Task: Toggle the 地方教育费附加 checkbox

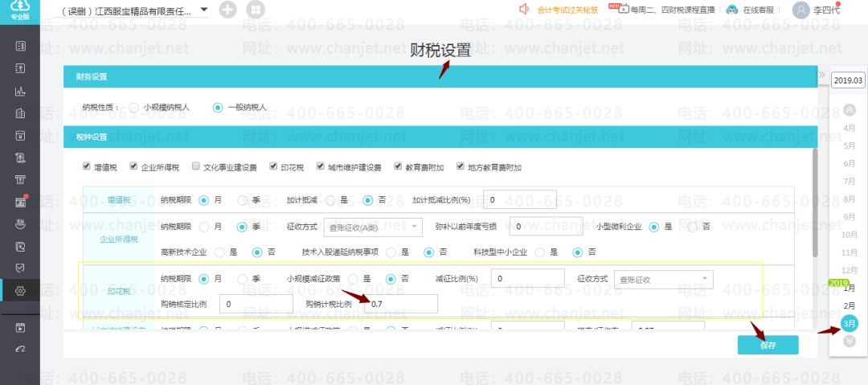Action: click(x=460, y=166)
